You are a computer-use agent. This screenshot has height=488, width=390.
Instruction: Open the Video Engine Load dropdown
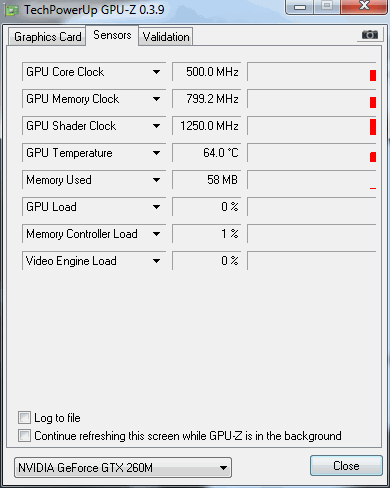156,261
